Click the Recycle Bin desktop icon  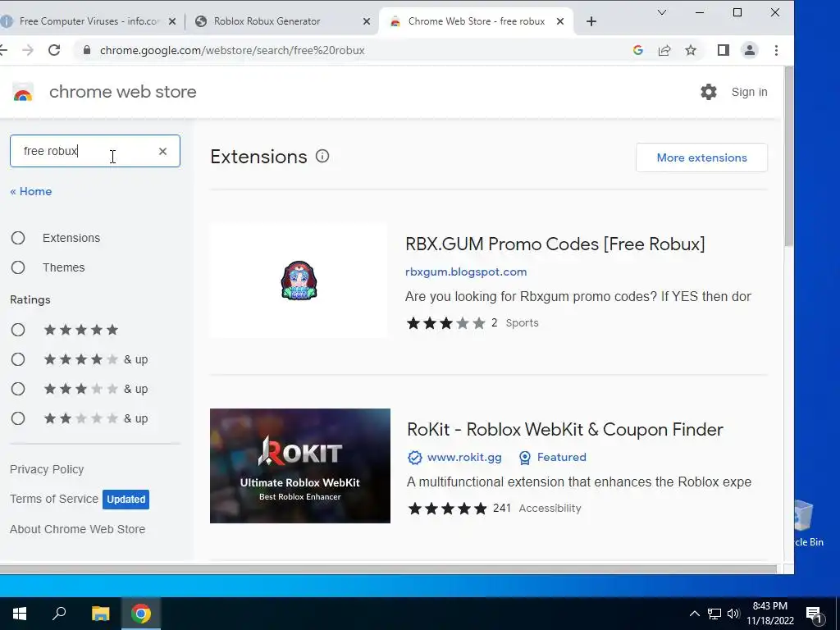[808, 523]
